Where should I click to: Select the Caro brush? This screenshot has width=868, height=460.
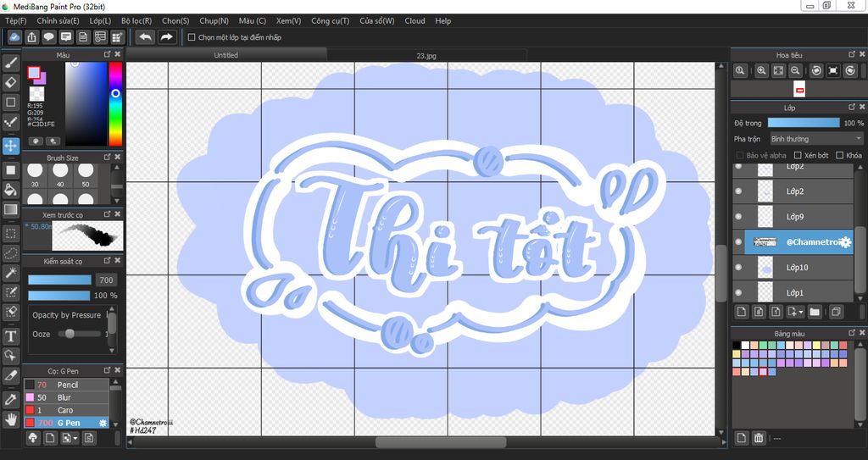tap(66, 410)
